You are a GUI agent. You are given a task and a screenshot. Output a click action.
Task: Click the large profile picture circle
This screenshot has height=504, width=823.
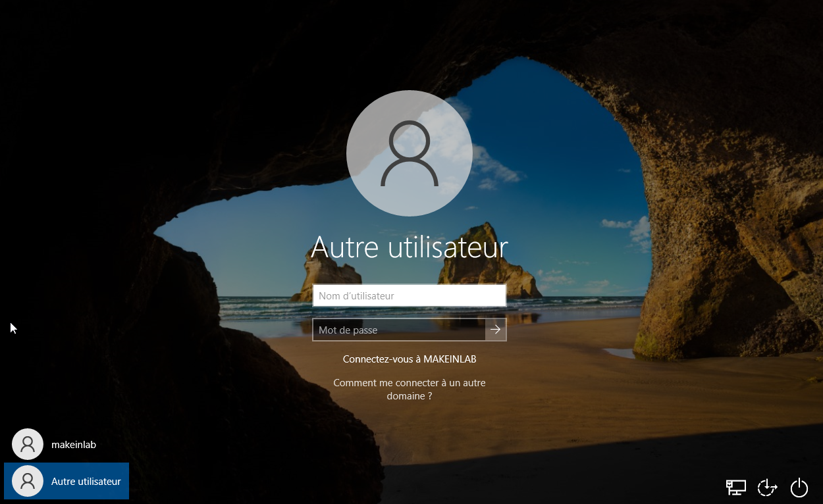[x=409, y=153]
